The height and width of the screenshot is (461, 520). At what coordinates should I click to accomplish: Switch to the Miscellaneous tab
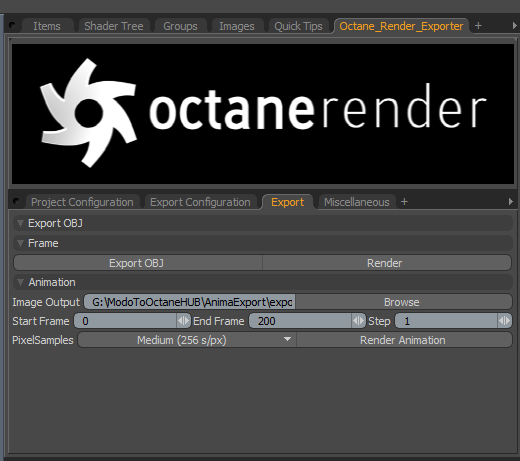tap(357, 202)
